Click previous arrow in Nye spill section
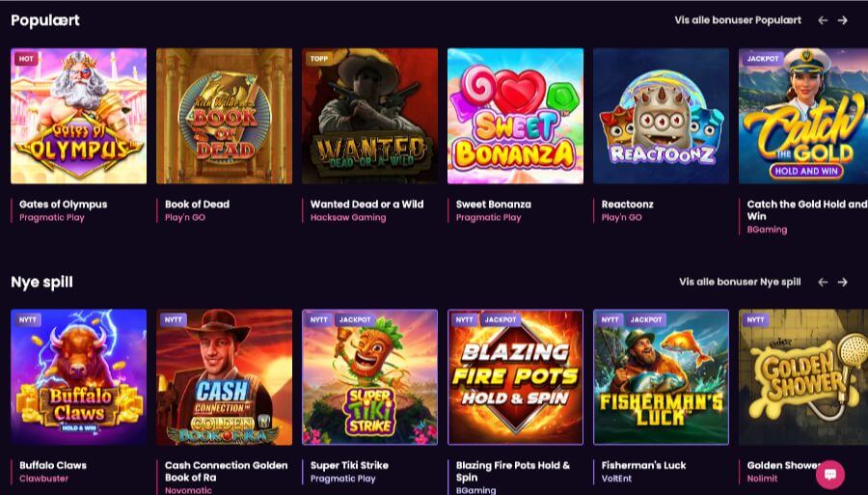The width and height of the screenshot is (868, 495). [x=823, y=282]
